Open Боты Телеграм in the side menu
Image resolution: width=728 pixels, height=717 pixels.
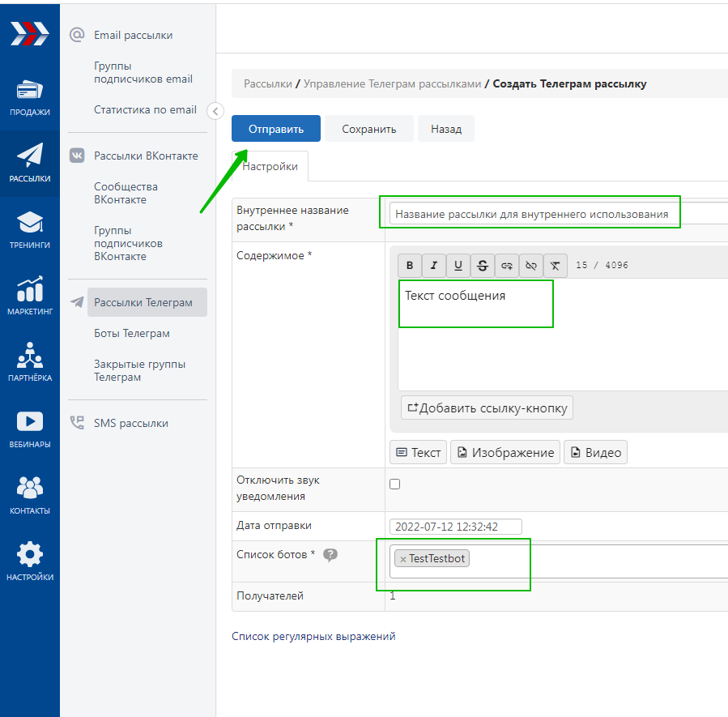click(131, 333)
